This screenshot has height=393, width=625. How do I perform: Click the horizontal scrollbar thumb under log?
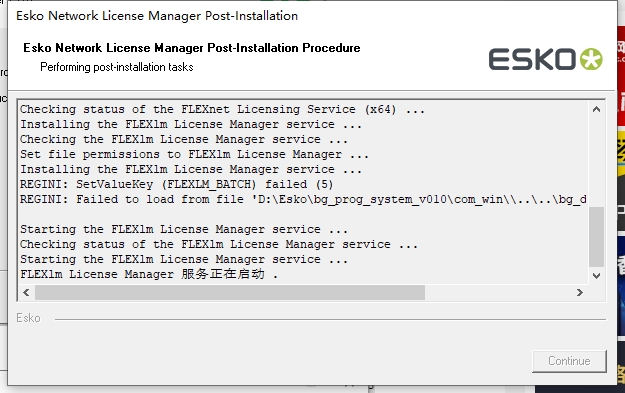pos(230,293)
